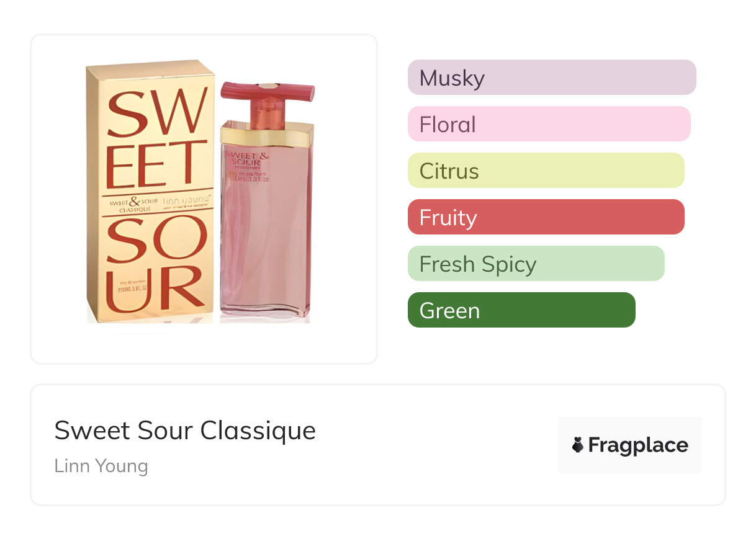Screen dimensions: 756x536
Task: Open the Linn Young brand name
Action: 101,466
